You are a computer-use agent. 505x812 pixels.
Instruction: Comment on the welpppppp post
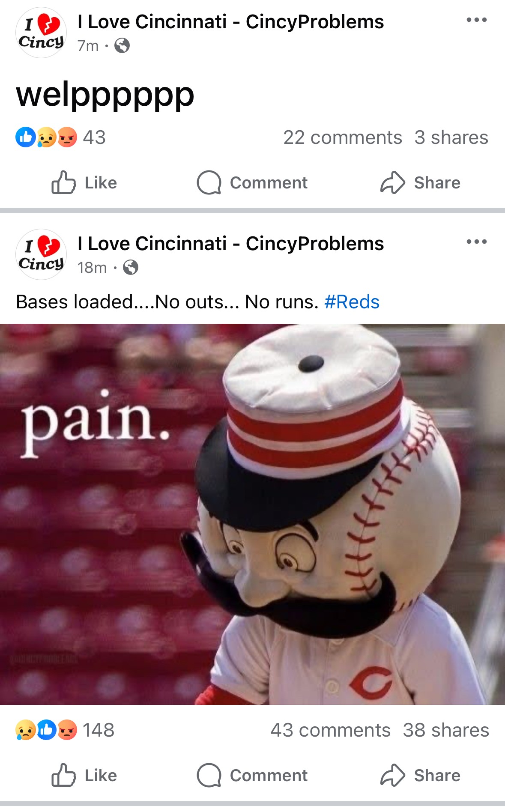click(x=252, y=183)
